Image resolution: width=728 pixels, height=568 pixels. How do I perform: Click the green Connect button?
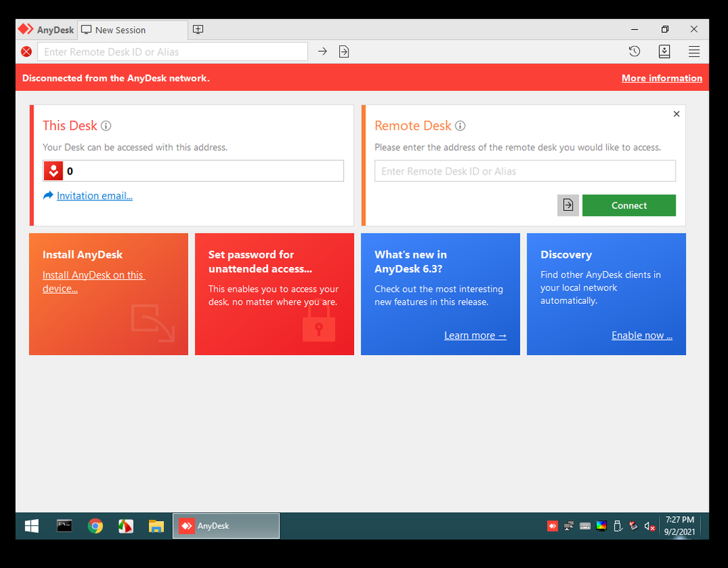point(629,205)
